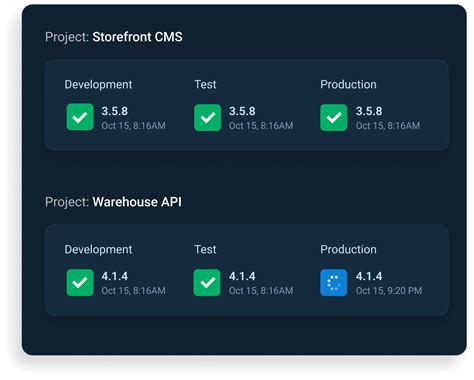Click Storefront Test Oct 15, 8:16AM timestamp
This screenshot has width=474, height=380.
pos(261,126)
